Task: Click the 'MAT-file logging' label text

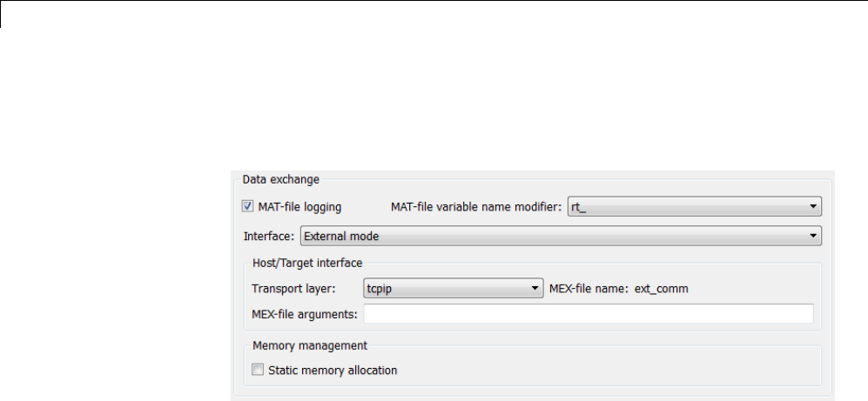Action: [299, 207]
